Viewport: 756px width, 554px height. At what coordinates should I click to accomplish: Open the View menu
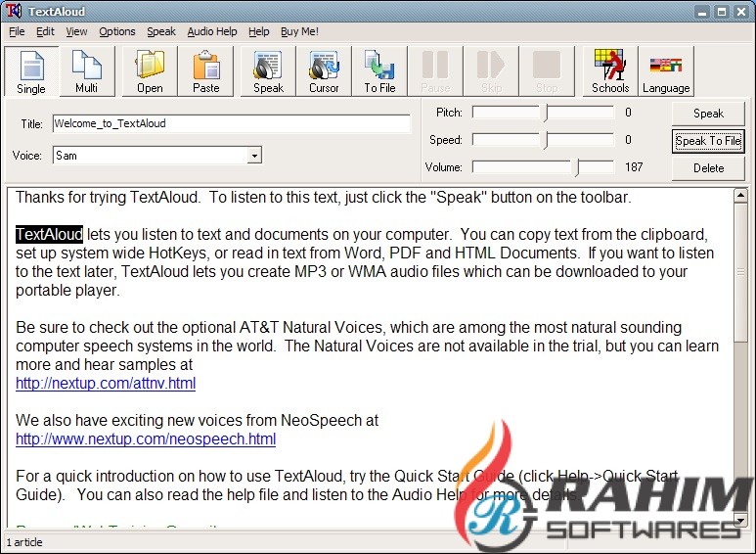[x=76, y=32]
